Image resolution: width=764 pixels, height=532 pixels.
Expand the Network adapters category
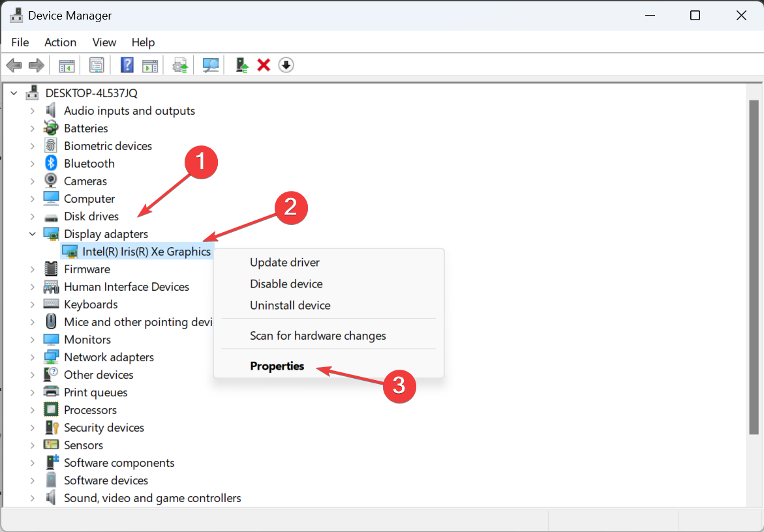32,357
